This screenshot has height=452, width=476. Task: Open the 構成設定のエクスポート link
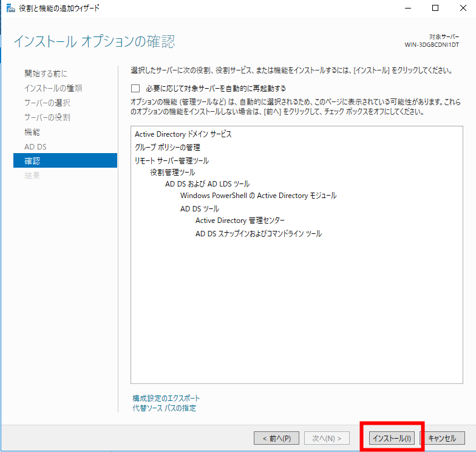[x=166, y=399]
